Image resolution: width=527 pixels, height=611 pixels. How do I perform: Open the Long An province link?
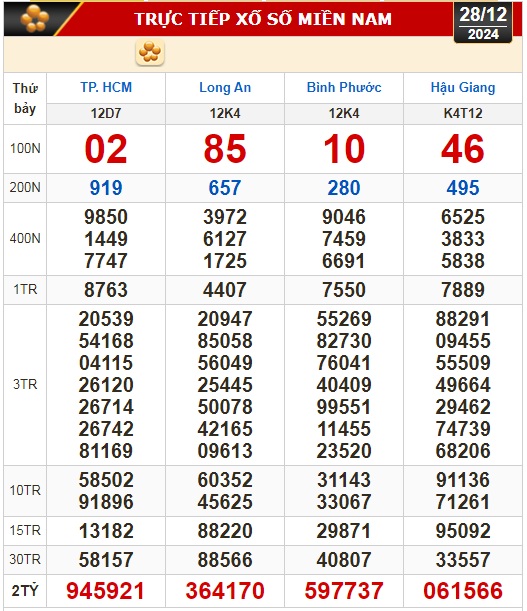225,87
